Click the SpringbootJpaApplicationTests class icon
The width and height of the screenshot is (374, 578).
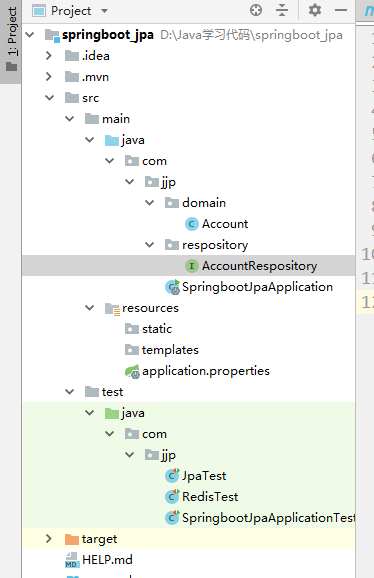[x=172, y=518]
